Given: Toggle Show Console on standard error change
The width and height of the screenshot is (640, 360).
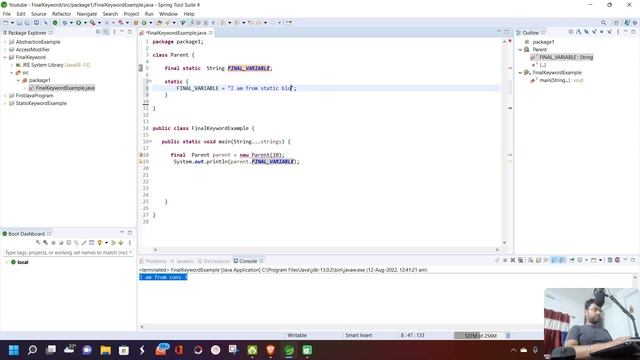Looking at the screenshot, I should coord(562,260).
